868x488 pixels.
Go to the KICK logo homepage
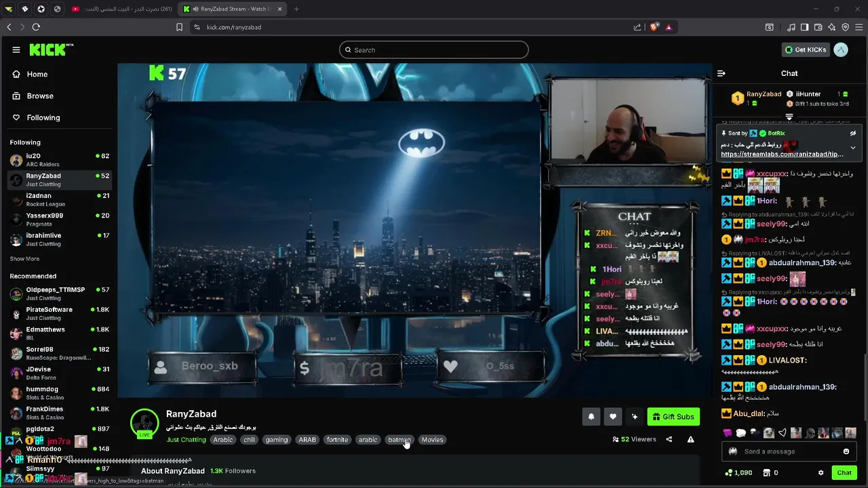tap(51, 49)
